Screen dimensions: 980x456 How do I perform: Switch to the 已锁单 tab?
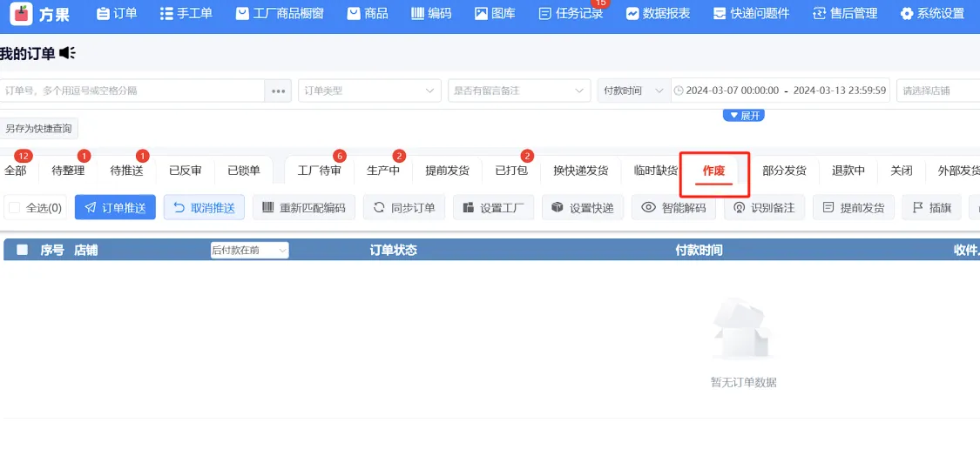click(x=244, y=171)
